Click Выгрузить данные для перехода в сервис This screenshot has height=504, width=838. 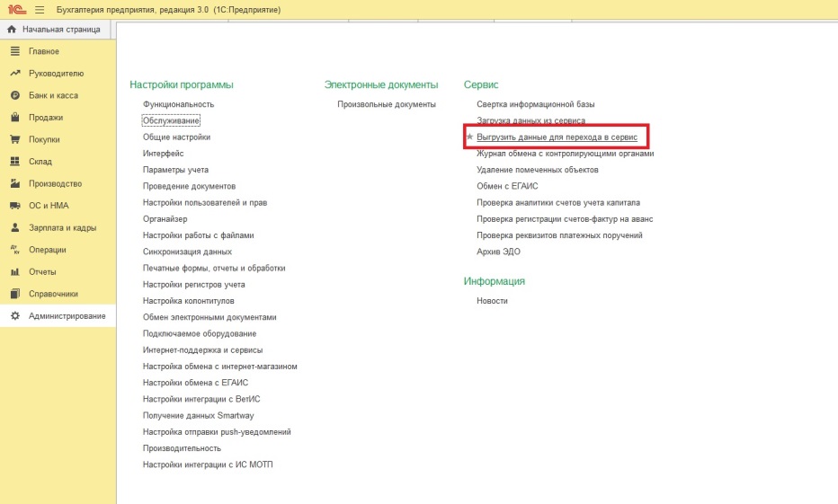tap(557, 137)
